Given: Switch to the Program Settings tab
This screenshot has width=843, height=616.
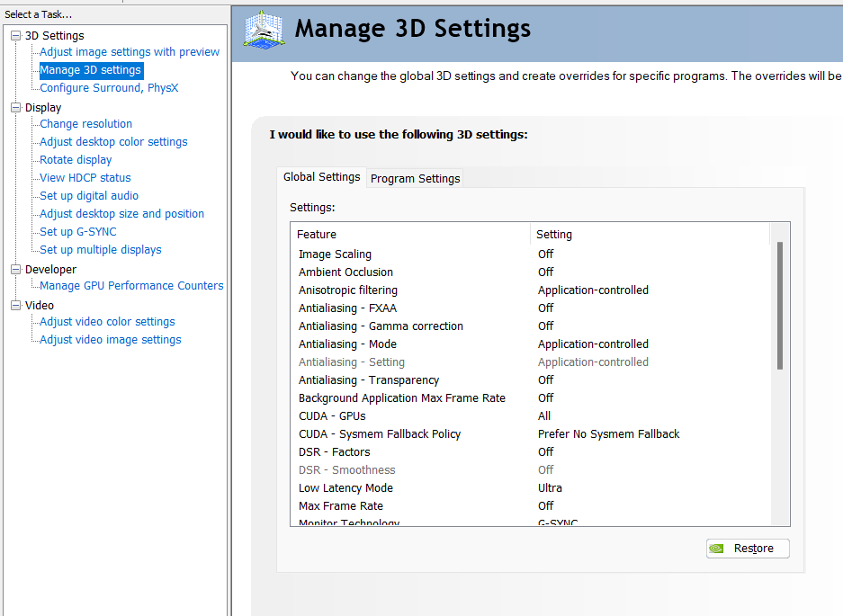Looking at the screenshot, I should (415, 178).
